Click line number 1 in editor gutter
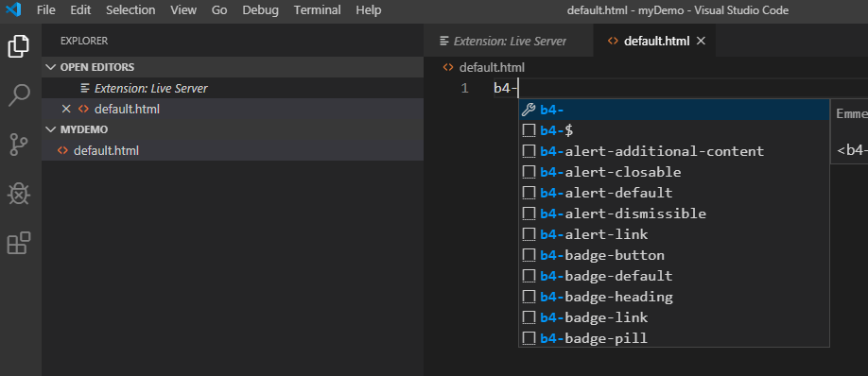868x376 pixels. tap(464, 88)
